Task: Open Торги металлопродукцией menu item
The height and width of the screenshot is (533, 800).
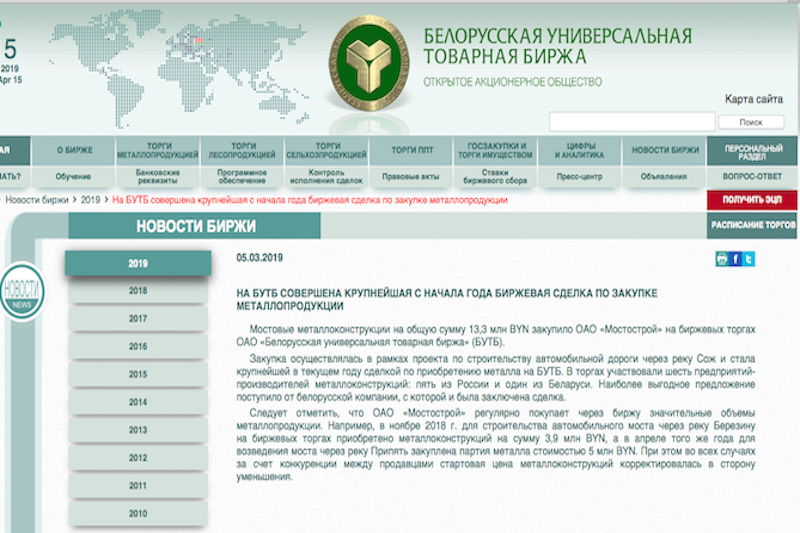Action: point(157,150)
